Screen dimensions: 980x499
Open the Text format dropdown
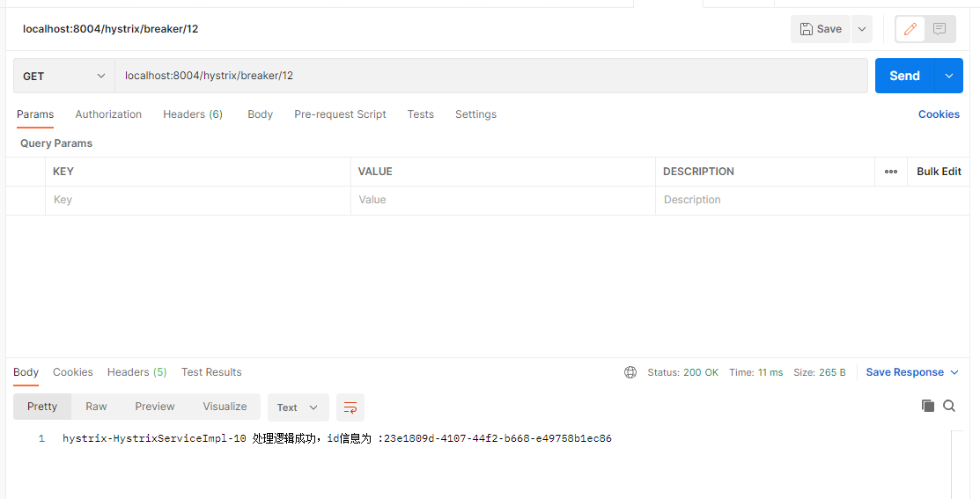tap(298, 407)
